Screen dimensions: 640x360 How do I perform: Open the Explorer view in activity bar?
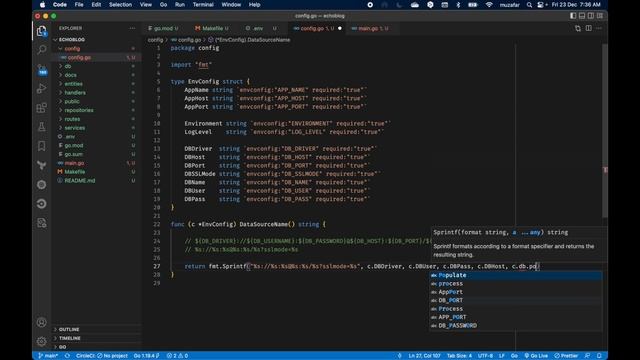tap(41, 31)
